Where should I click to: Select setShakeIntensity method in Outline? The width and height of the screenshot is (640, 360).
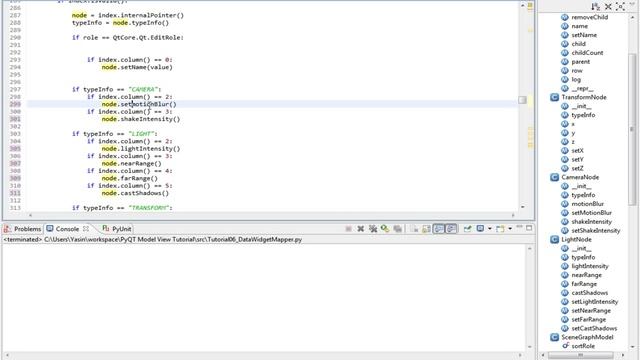click(x=596, y=231)
